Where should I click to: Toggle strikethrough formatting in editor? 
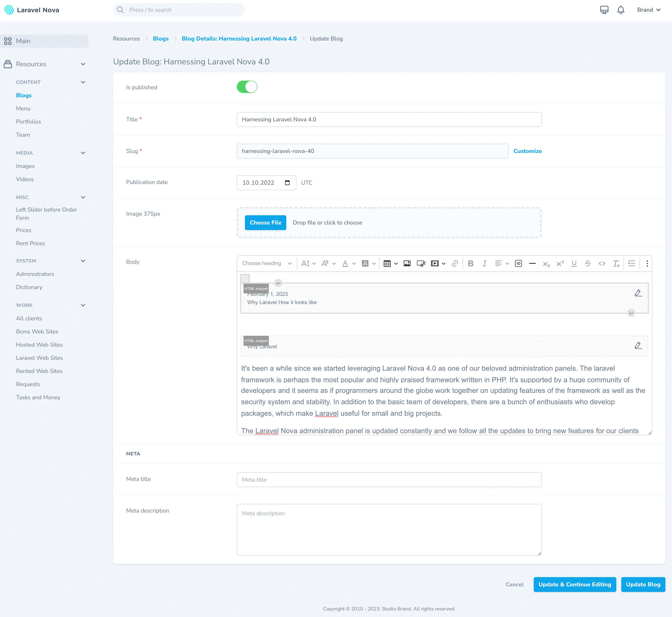coord(588,263)
